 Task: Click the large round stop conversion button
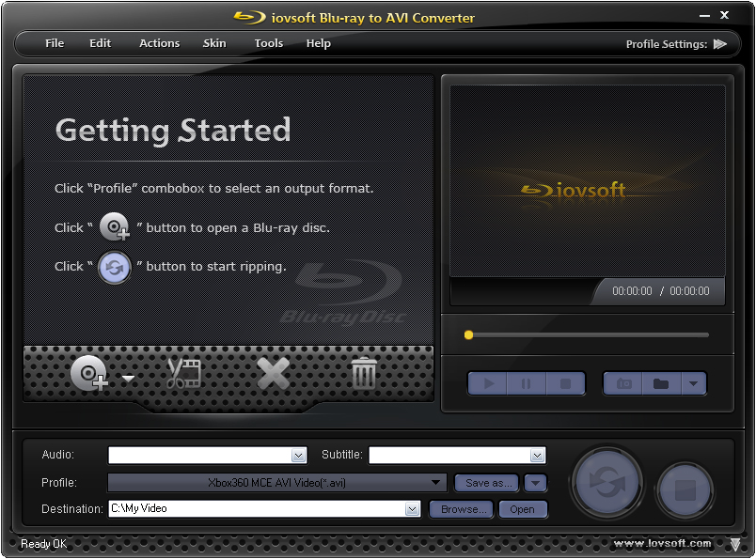(685, 490)
